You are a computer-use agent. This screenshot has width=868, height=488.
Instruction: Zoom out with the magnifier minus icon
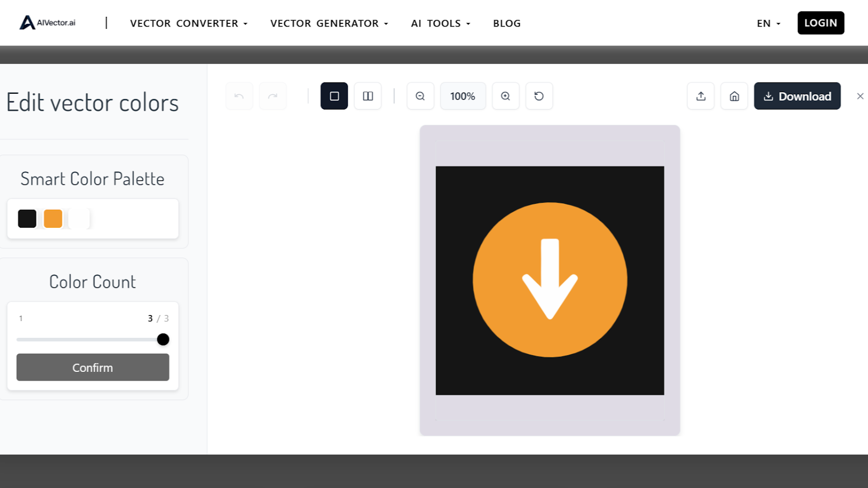[420, 96]
